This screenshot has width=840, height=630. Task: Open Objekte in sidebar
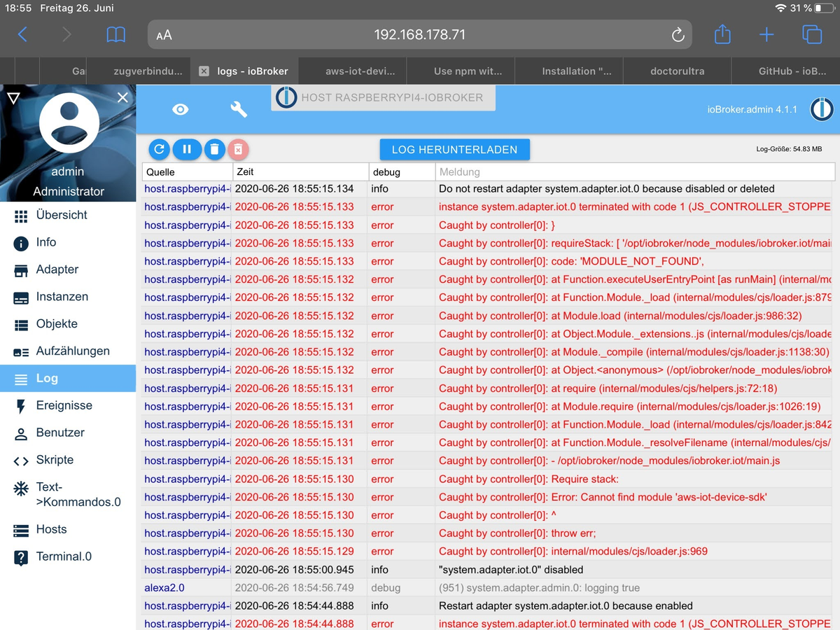click(68, 324)
